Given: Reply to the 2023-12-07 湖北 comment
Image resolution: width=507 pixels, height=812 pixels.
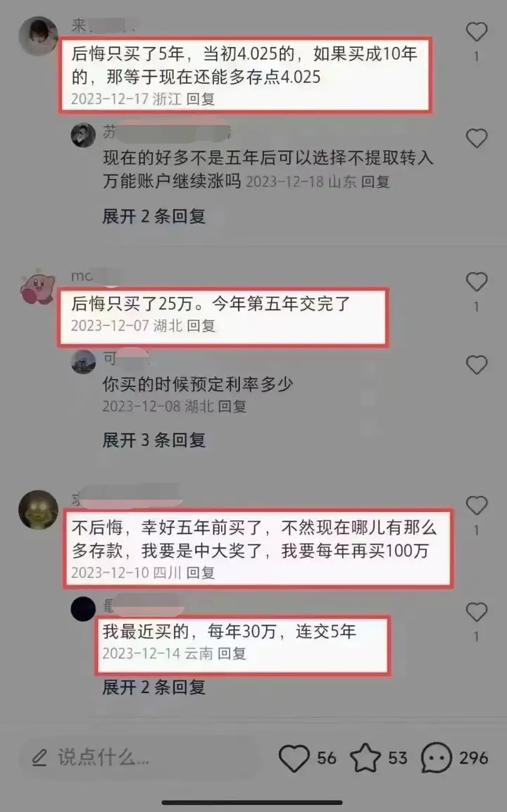Looking at the screenshot, I should click(x=201, y=326).
